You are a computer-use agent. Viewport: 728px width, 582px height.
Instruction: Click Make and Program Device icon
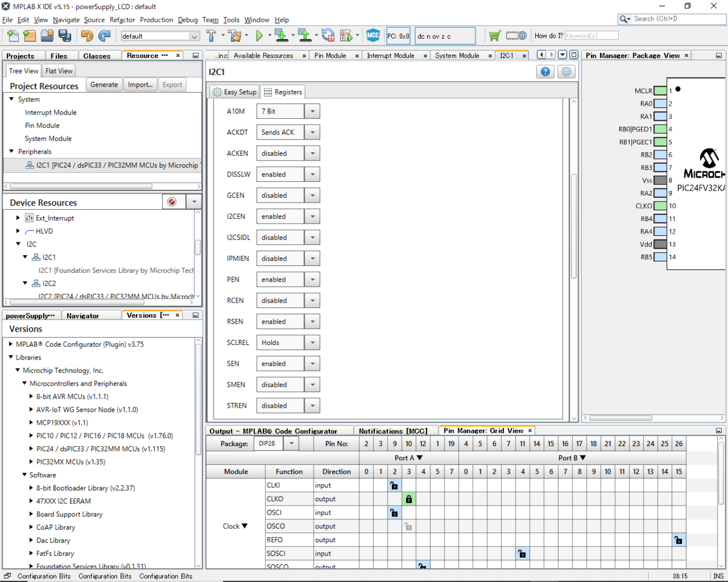[281, 36]
